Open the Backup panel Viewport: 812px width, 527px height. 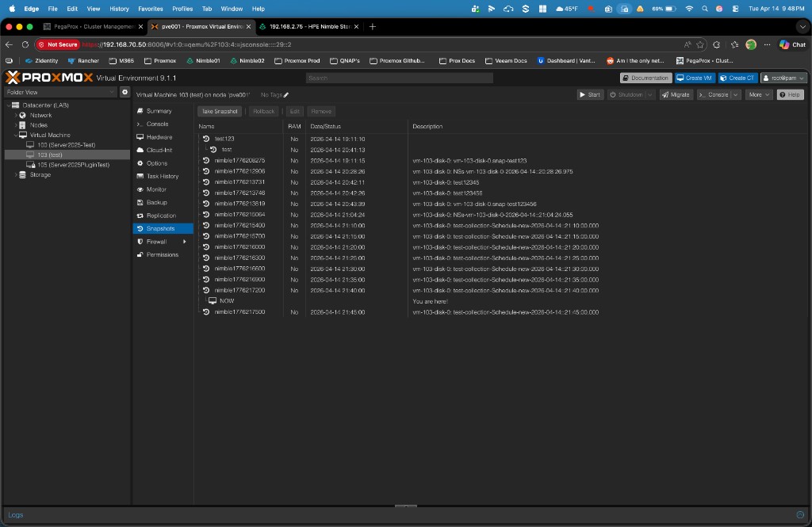(156, 202)
